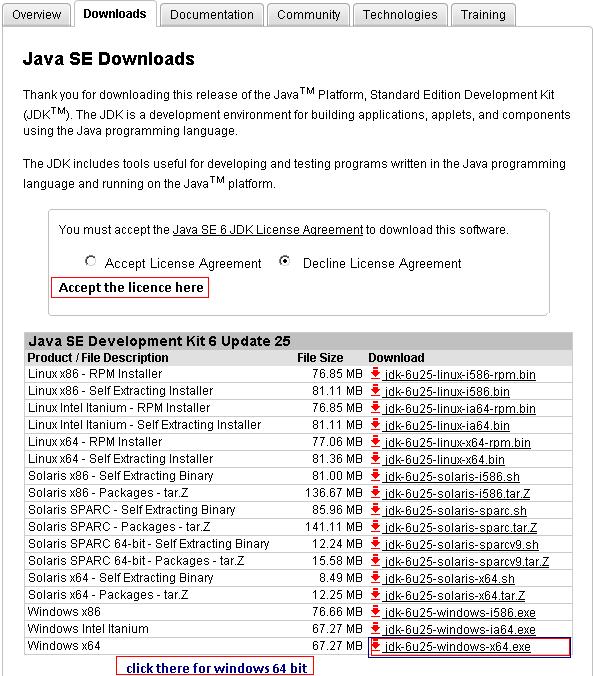Switch to the Downloads tab
The image size is (593, 676).
(x=115, y=14)
